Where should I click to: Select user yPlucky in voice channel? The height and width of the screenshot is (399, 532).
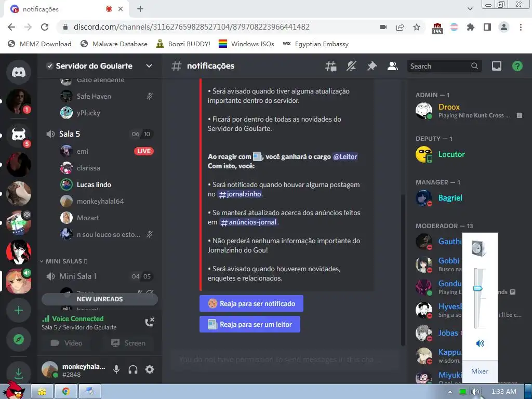tap(107, 113)
